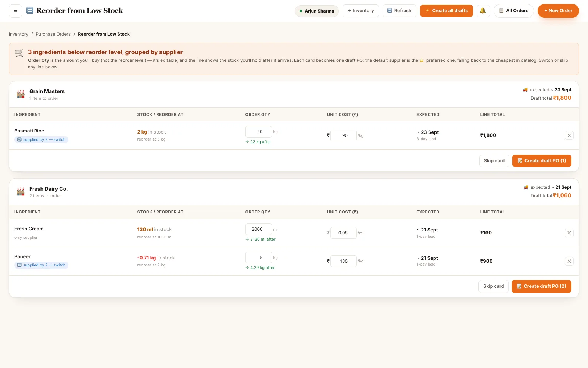Viewport: 588px width, 368px height.
Task: Open the hamburger menu
Action: (15, 11)
